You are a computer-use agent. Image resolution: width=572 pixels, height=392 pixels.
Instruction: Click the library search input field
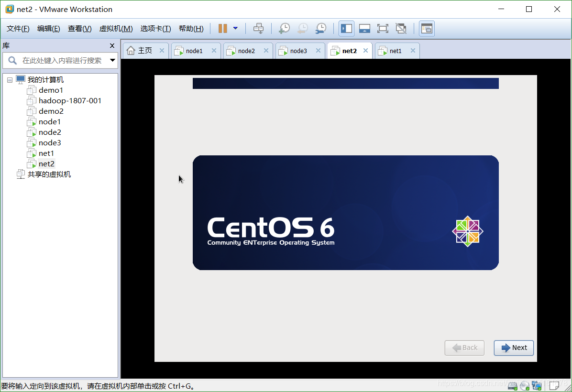point(62,61)
